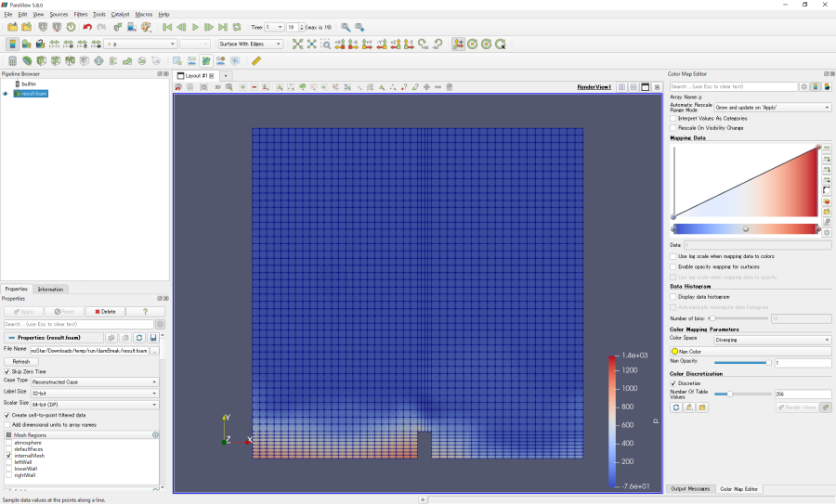
Task: Open Surface With Edges representation dropdown
Action: point(250,45)
